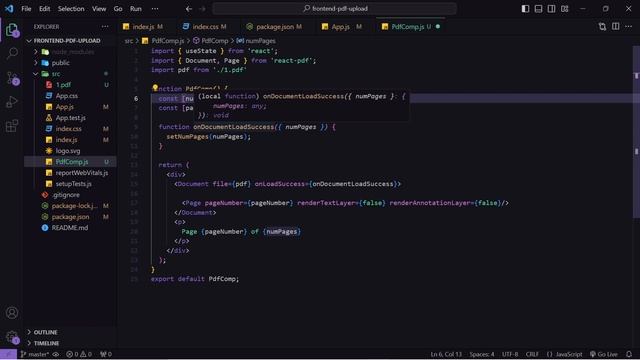Open setupTests.js in the explorer
This screenshot has height=360, width=640.
click(x=70, y=184)
